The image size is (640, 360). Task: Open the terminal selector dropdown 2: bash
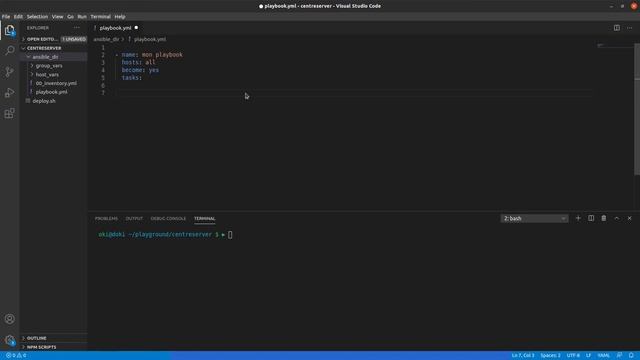[534, 219]
